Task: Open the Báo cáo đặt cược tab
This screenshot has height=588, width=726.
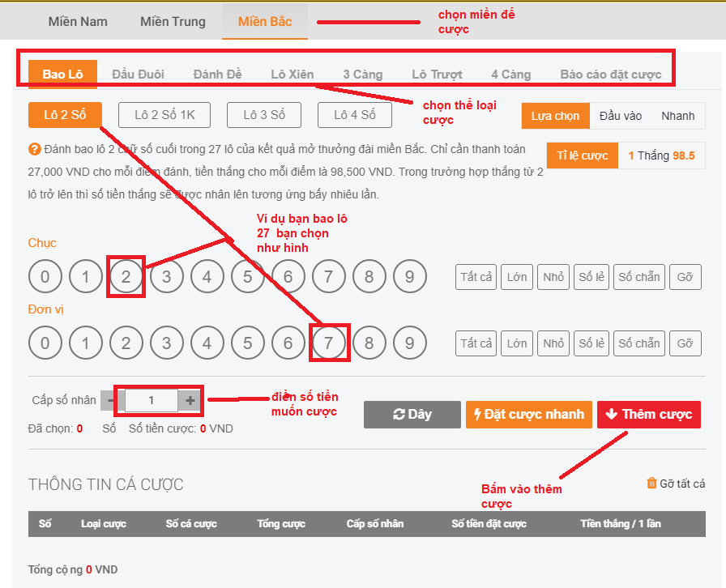Action: 610,75
